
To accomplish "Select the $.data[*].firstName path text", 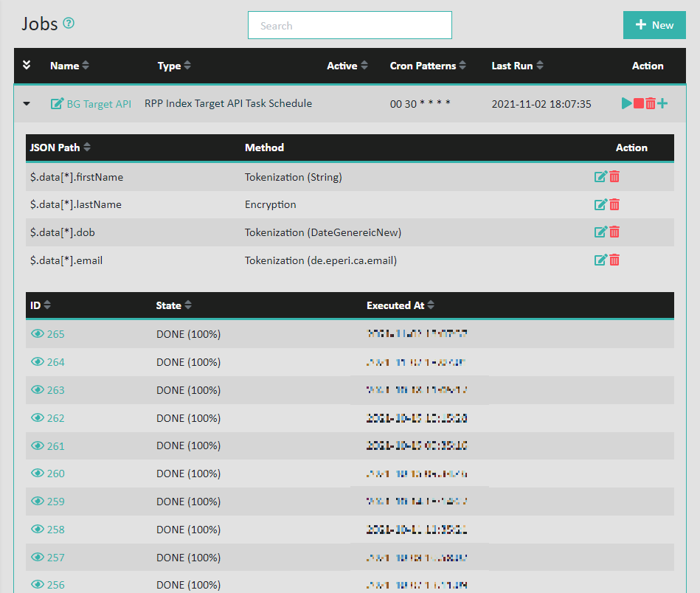I will coord(76,177).
